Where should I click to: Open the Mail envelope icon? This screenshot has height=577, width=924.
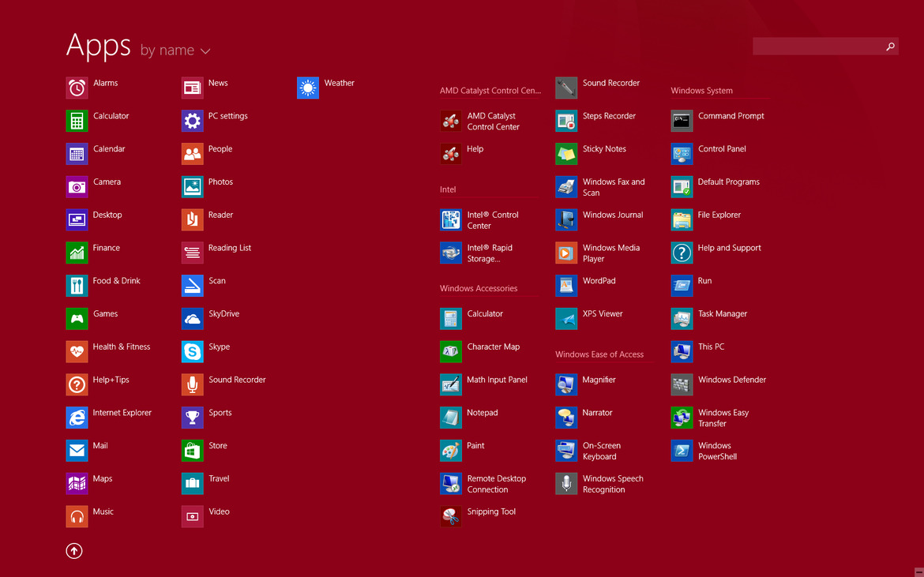coord(77,451)
